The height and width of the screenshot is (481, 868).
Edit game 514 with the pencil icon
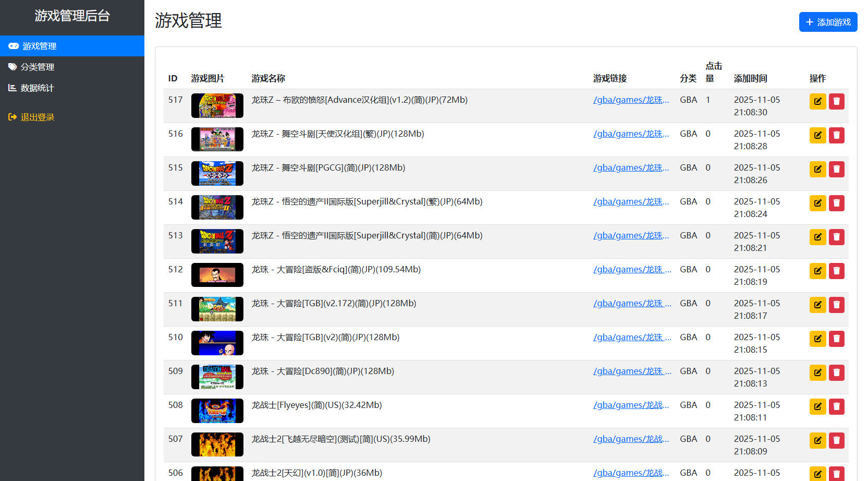[x=817, y=203]
